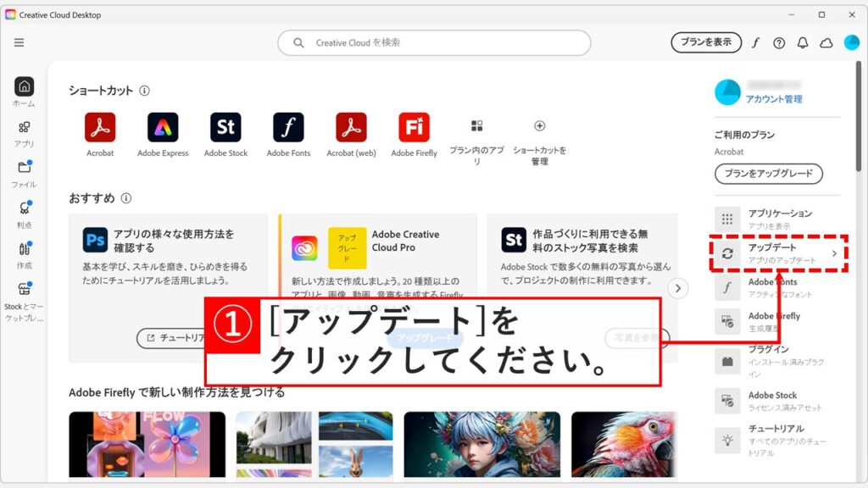Image resolution: width=868 pixels, height=488 pixels.
Task: Open Adobe Firefly generation history entry
Action: (x=776, y=321)
